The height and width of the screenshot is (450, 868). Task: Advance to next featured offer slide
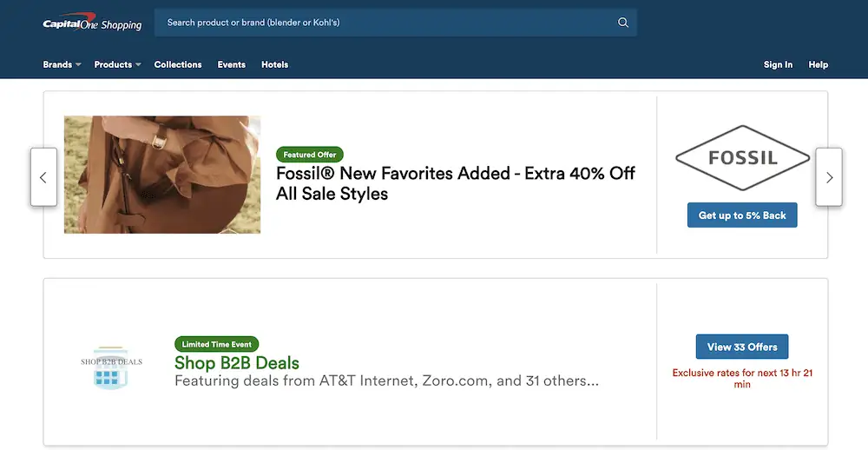(x=829, y=177)
